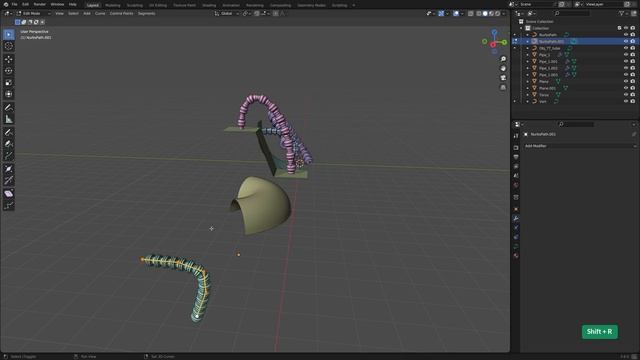640x360 pixels.
Task: Click the Z axis on navigation gizmo
Action: click(494, 32)
